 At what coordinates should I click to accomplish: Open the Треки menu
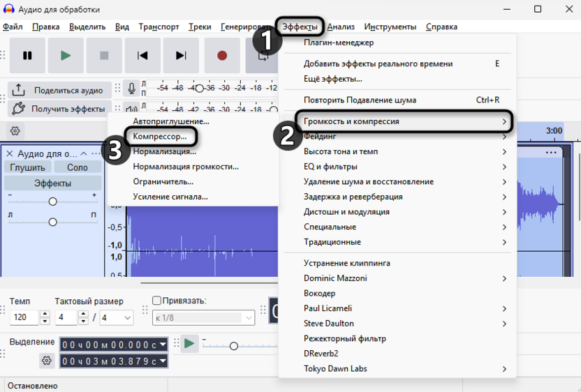[200, 27]
